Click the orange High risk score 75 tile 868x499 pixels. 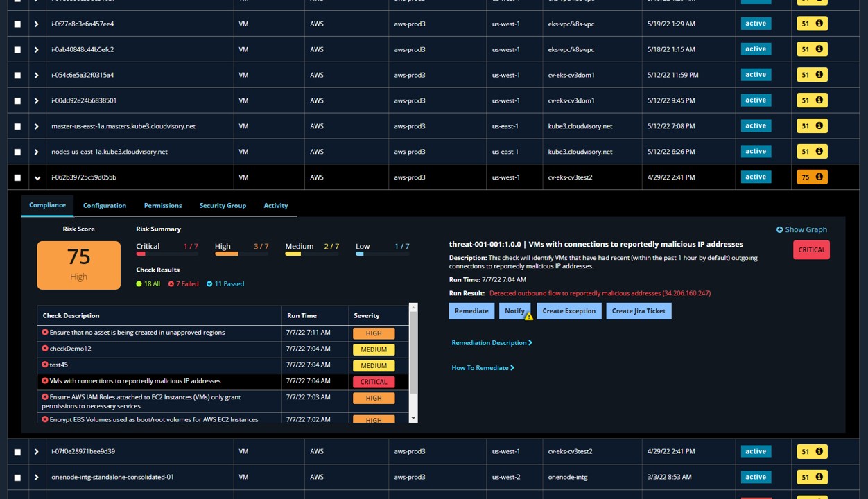tap(79, 265)
